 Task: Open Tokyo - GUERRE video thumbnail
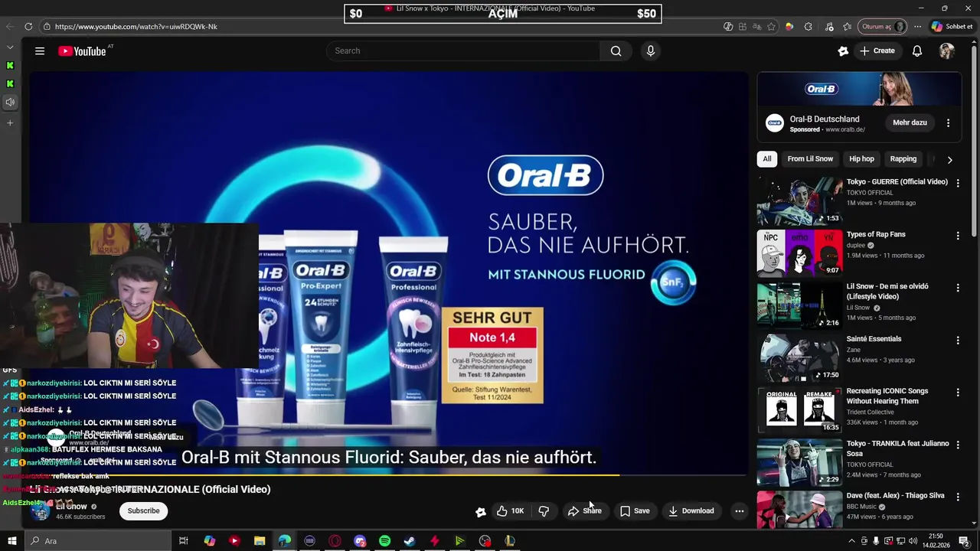pyautogui.click(x=799, y=201)
